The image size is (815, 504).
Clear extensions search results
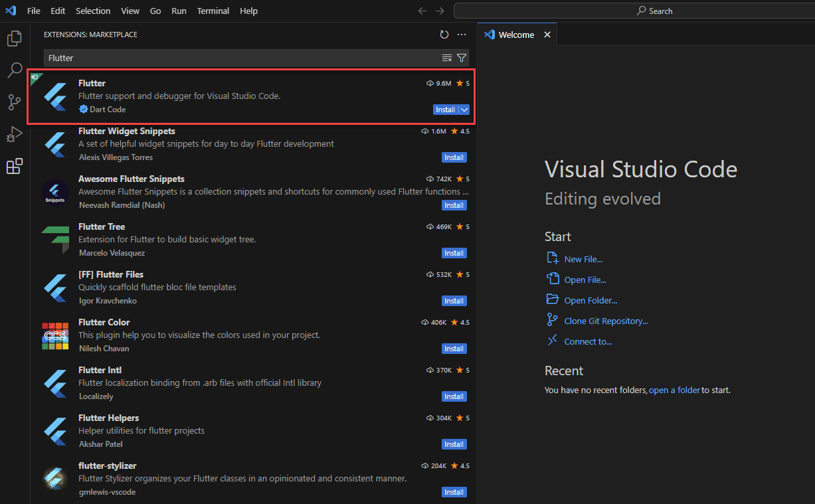tap(447, 58)
